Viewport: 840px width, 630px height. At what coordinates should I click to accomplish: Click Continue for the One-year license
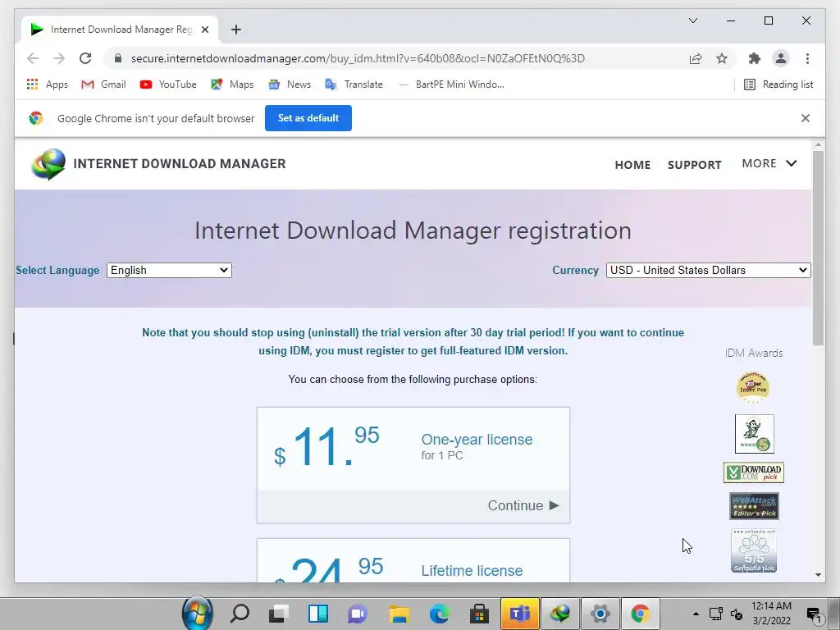[523, 505]
